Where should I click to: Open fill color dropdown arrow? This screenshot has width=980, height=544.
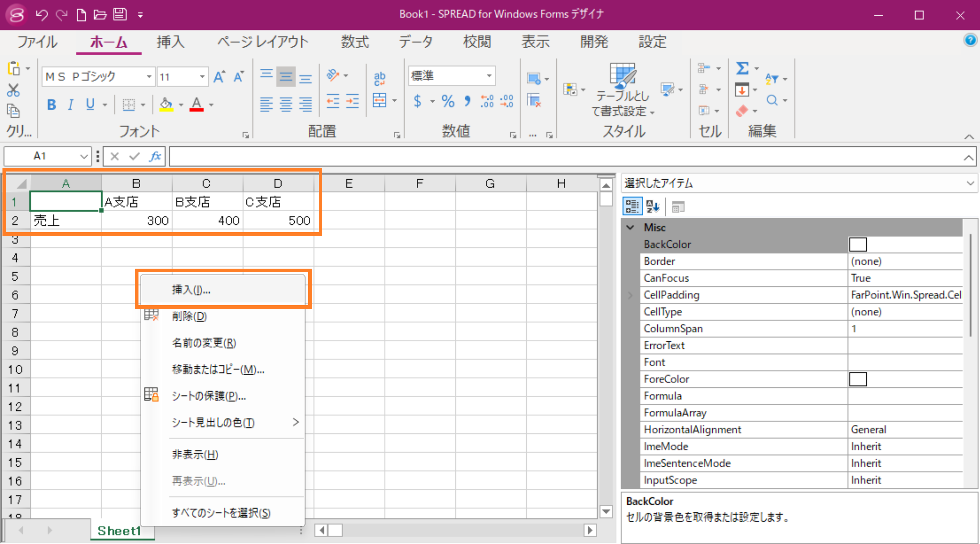(x=181, y=105)
